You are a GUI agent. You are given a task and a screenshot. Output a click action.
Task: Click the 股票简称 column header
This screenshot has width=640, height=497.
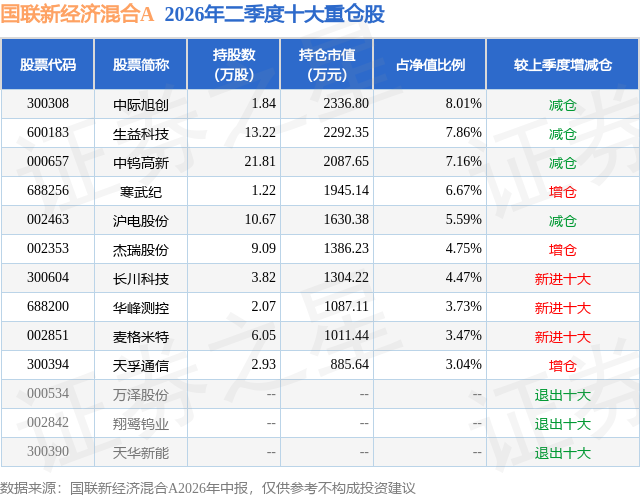tap(141, 64)
